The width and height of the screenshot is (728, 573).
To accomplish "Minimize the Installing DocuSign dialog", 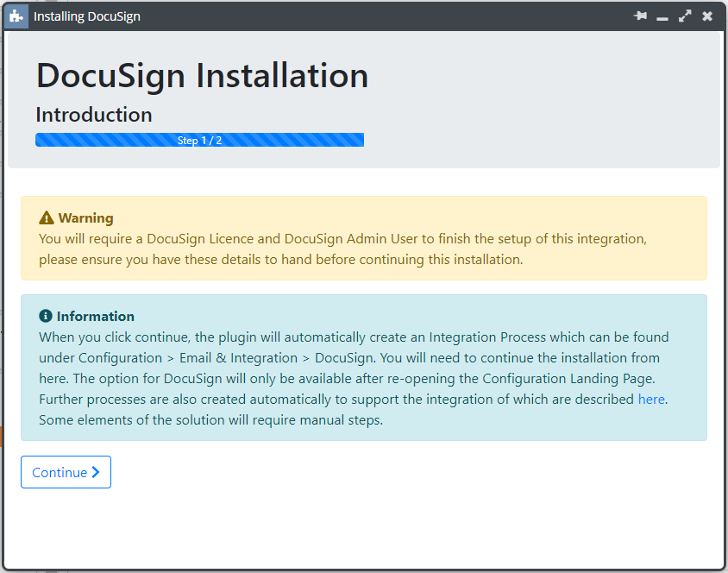I will point(662,18).
